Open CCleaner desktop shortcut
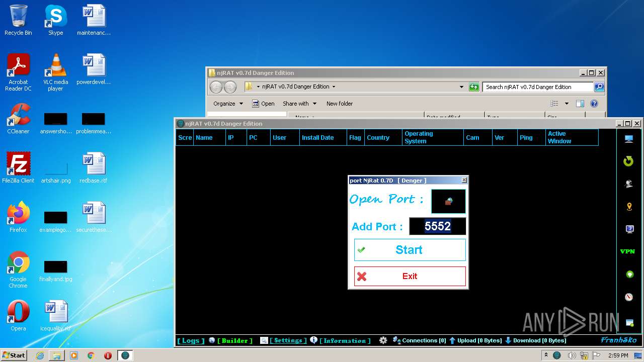 click(18, 119)
